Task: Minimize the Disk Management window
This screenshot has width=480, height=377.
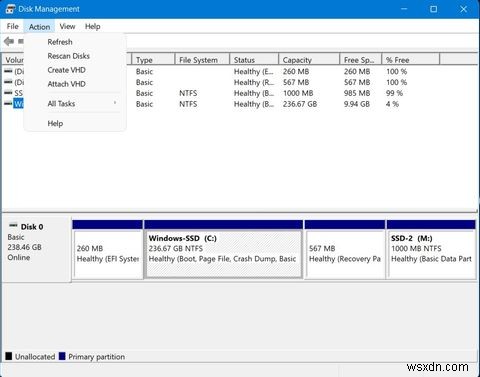Action: point(404,9)
